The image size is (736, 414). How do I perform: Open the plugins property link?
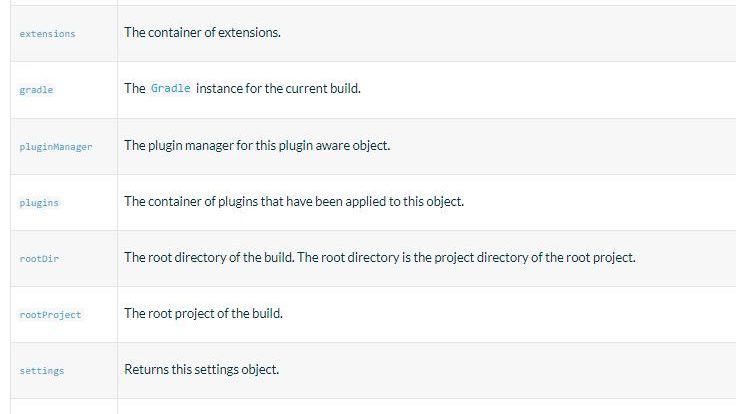point(39,203)
